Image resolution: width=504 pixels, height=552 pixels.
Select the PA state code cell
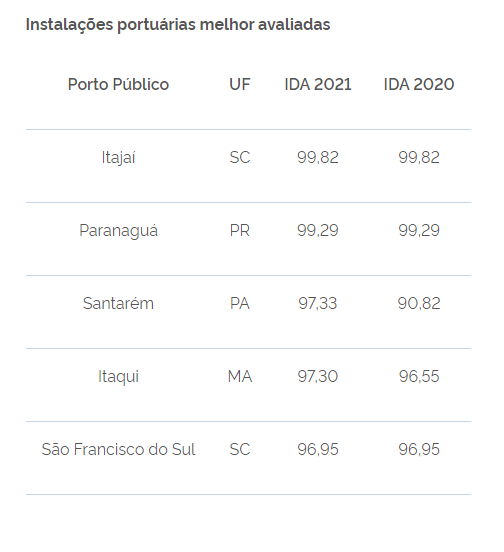click(x=240, y=303)
